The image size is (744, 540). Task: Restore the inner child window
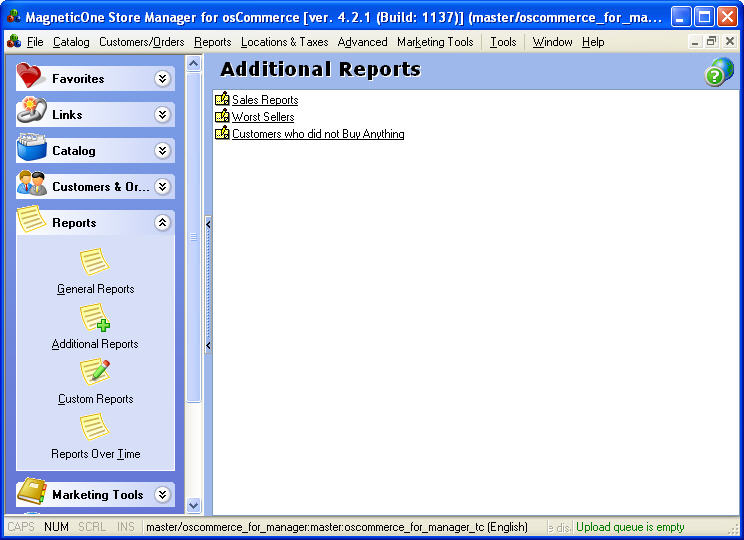click(x=711, y=42)
